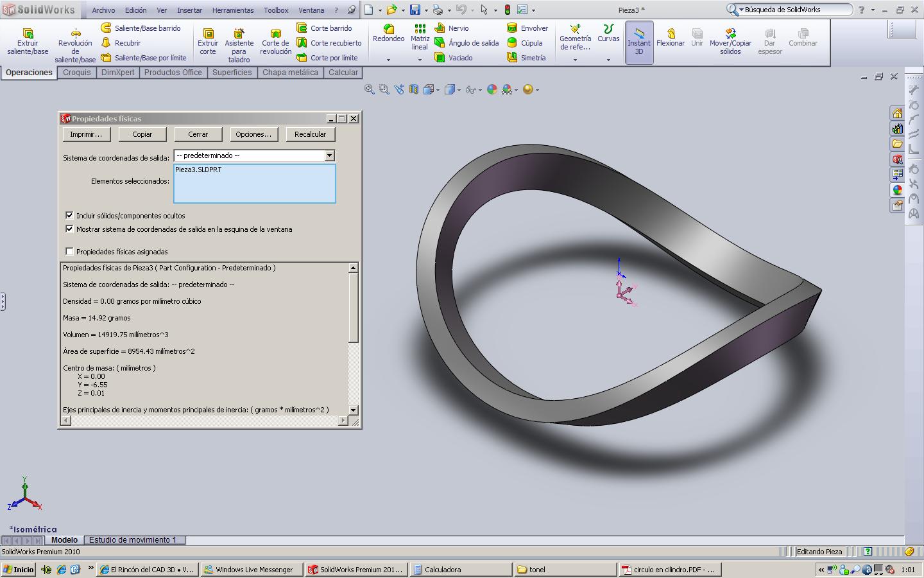
Task: Toggle Mostrar sistema de coordenadas checkbox
Action: click(x=69, y=229)
